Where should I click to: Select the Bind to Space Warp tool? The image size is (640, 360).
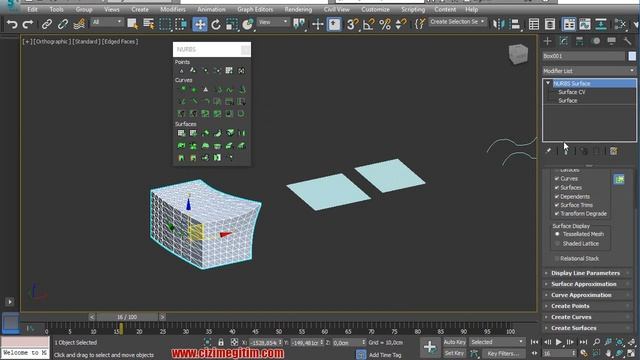click(79, 24)
